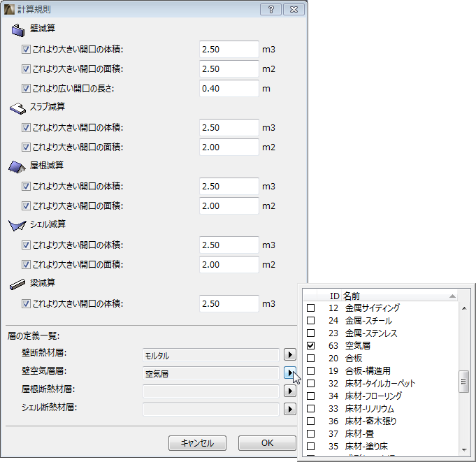Check 床材-畳 in the material list
The image size is (476, 462).
(310, 434)
